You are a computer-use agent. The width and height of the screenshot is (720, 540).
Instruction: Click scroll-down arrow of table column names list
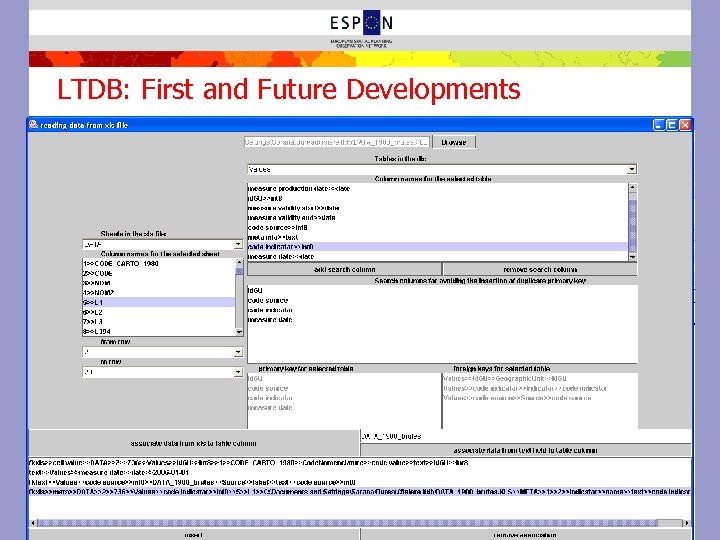pyautogui.click(x=632, y=257)
